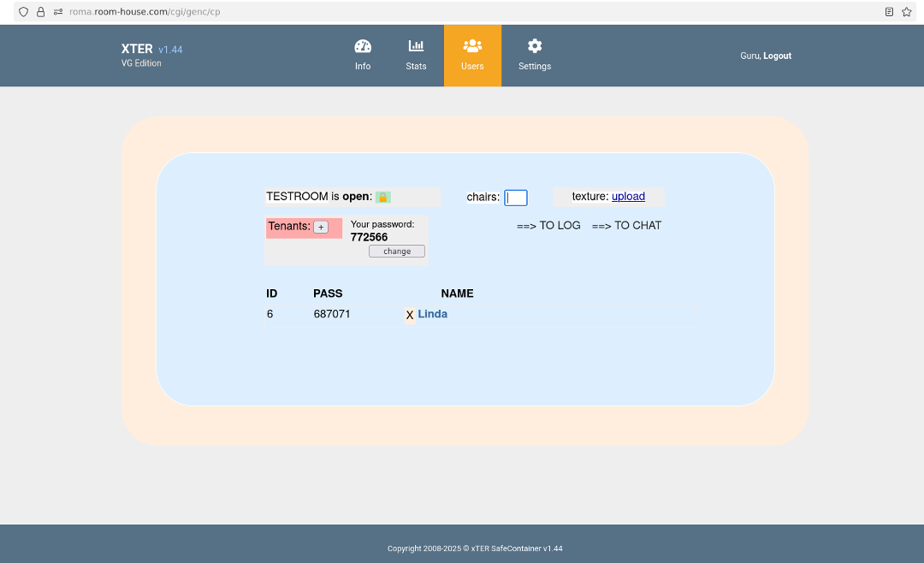The image size is (924, 563).
Task: Click the browser bookmark star icon
Action: 907,12
